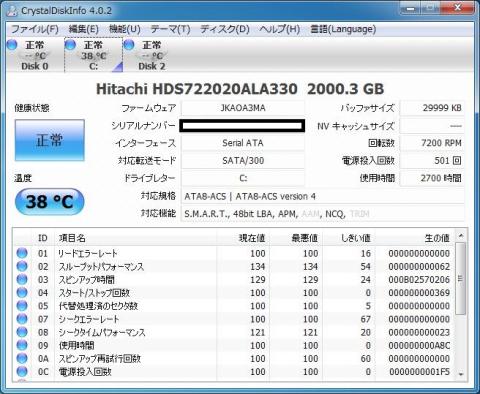Click the 38 °C temperature button
The width and height of the screenshot is (480, 394).
(49, 202)
